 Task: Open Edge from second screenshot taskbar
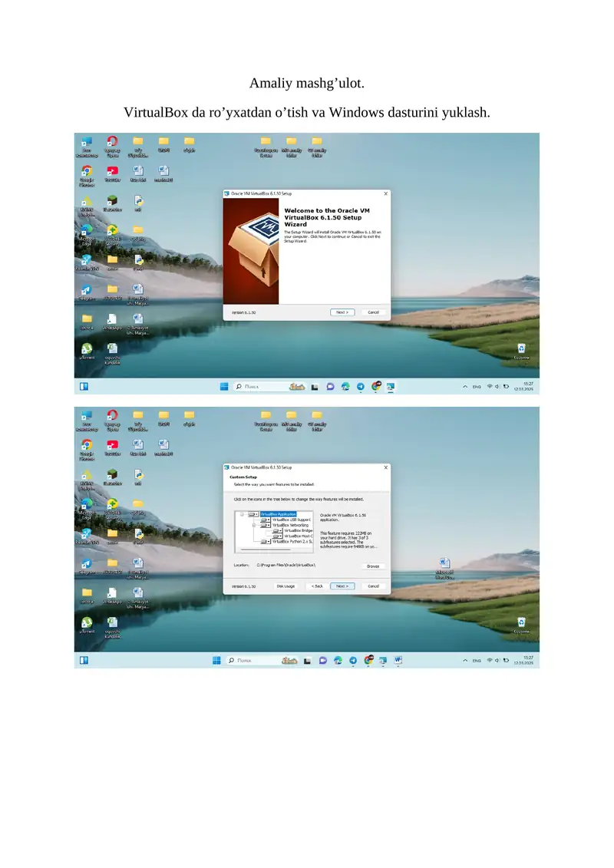pos(338,661)
